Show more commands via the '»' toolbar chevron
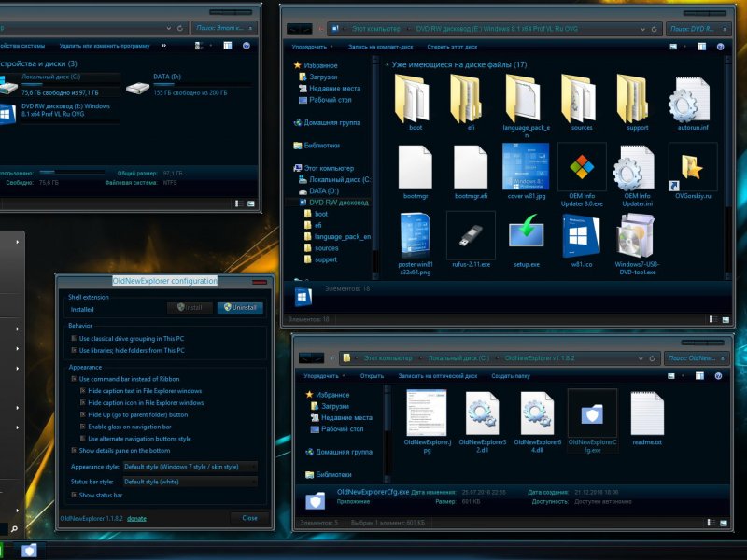Image resolution: width=747 pixels, height=560 pixels. (164, 45)
